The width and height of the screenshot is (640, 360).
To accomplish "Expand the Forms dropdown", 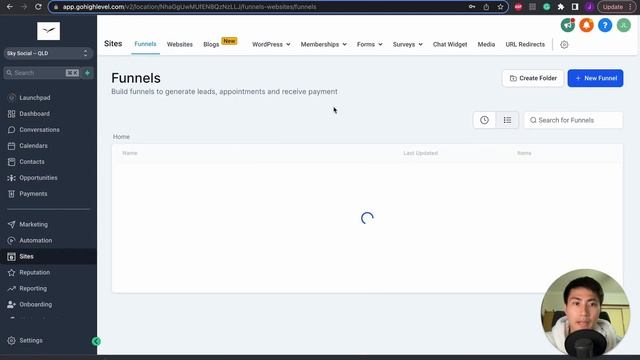I will tap(369, 44).
